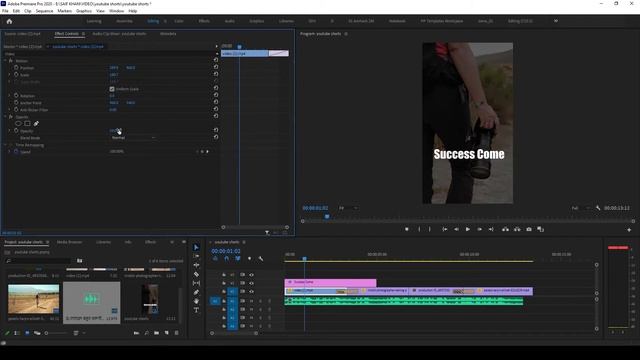The image size is (640, 360).
Task: Open the File menu
Action: (5, 11)
